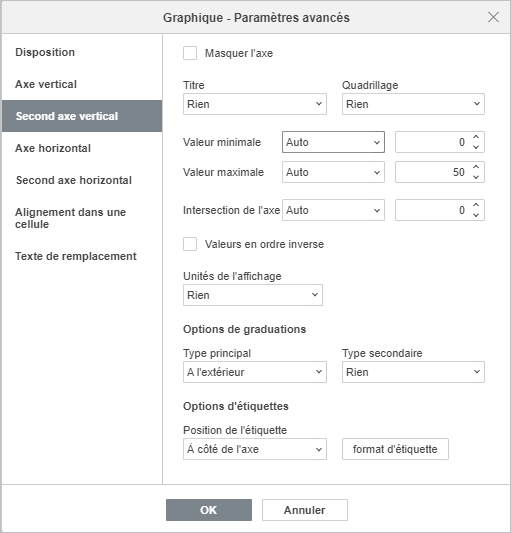This screenshot has height=533, width=511.
Task: Decrease the Valeur minimale spinner down arrow
Action: point(476,147)
